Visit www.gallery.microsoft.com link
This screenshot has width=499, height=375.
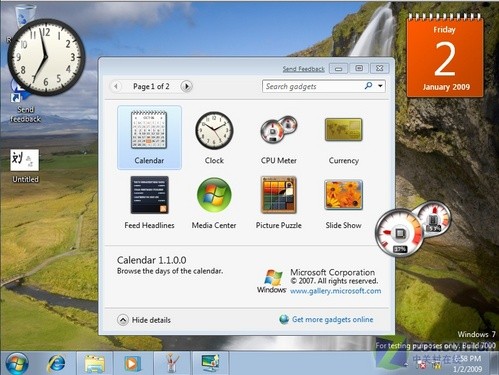click(x=335, y=291)
